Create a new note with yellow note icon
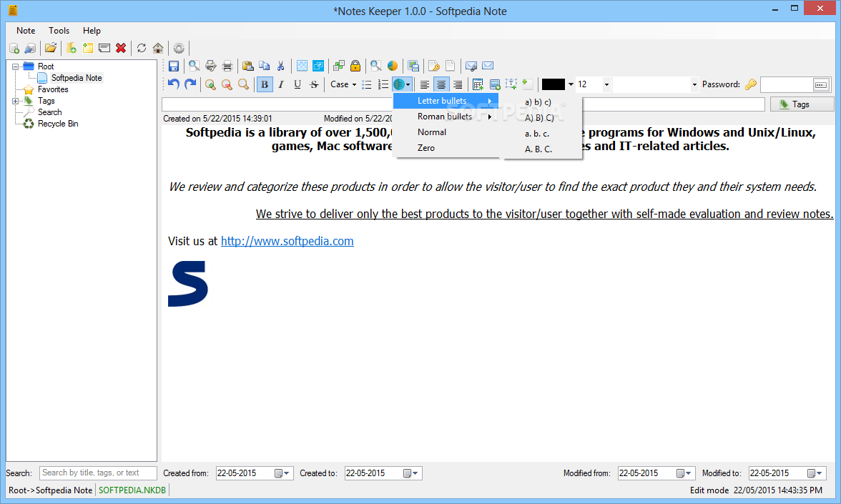The width and height of the screenshot is (841, 504). (88, 49)
